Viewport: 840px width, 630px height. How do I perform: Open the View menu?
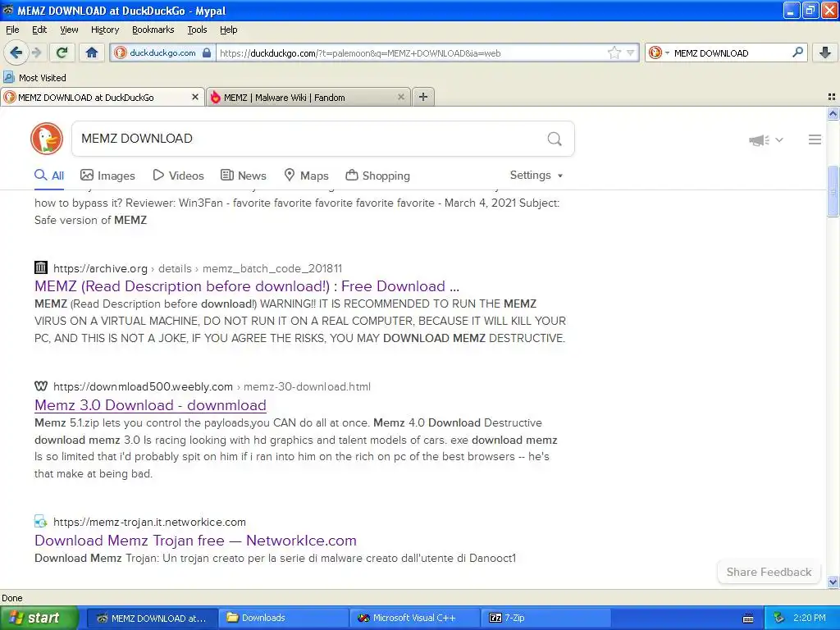pyautogui.click(x=69, y=30)
